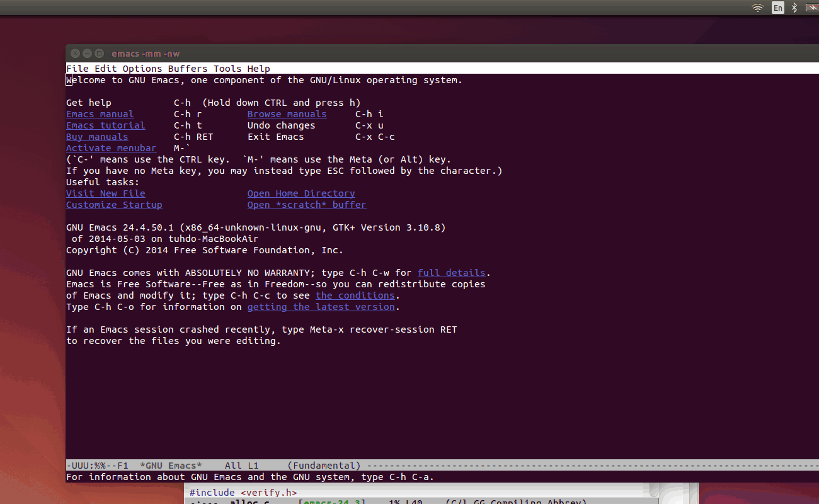Close the emacs terminal window
The height and width of the screenshot is (504, 819).
[75, 54]
